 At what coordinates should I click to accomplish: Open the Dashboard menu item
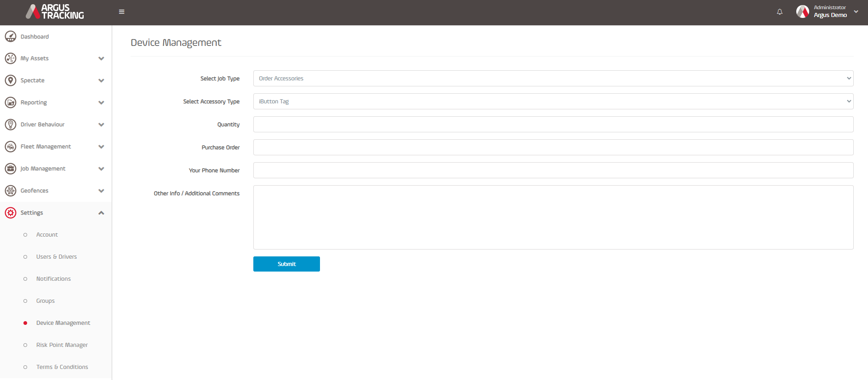[34, 37]
